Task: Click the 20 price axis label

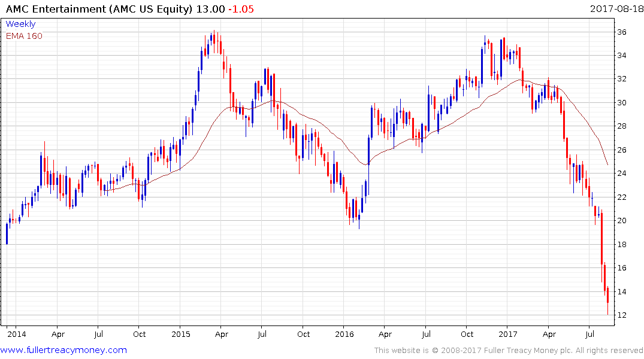Action: click(x=622, y=220)
